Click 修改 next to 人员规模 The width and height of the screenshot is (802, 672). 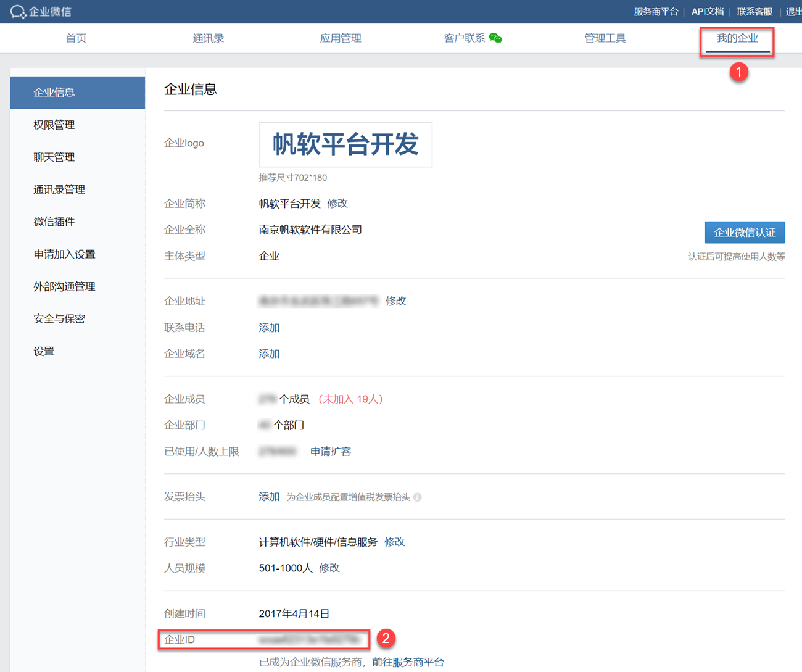pos(329,568)
